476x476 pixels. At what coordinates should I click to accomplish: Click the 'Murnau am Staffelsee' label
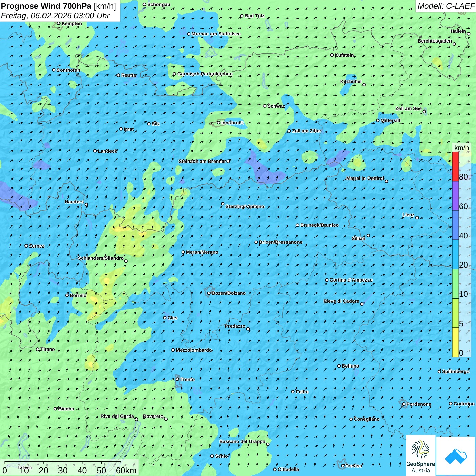point(216,34)
